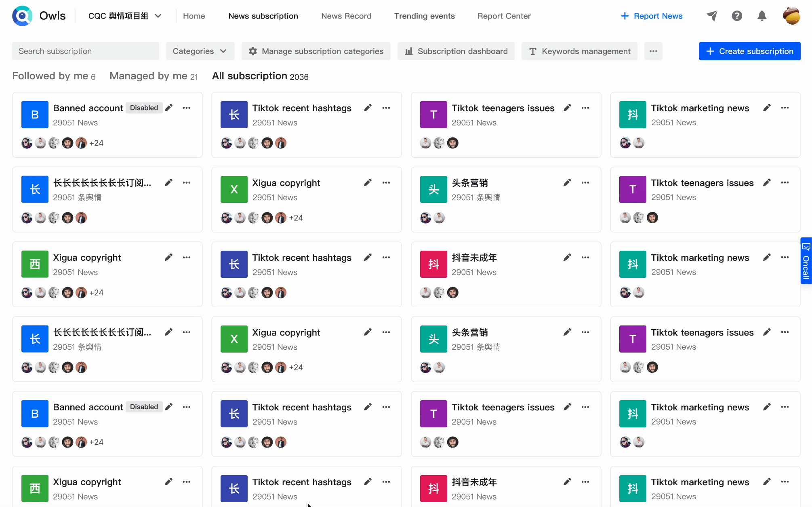Click the Owls logo icon
The image size is (812, 507).
tap(22, 16)
